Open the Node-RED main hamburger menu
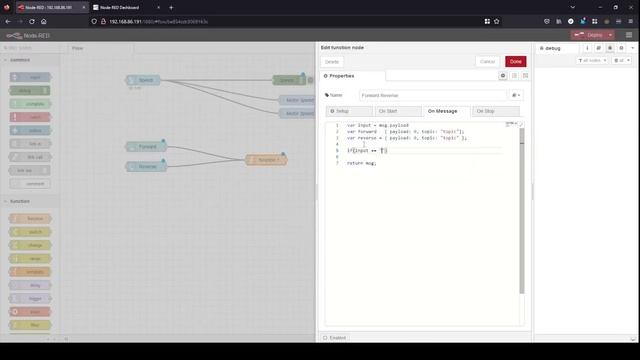This screenshot has width=640, height=360. pos(629,35)
